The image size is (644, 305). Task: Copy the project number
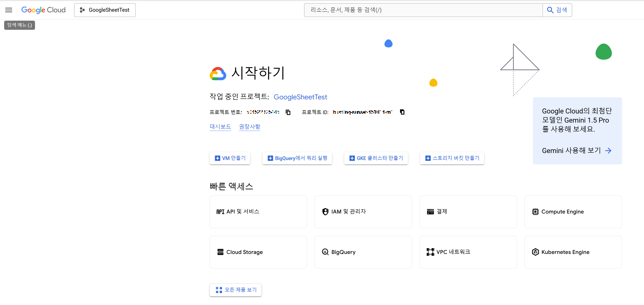pos(288,112)
